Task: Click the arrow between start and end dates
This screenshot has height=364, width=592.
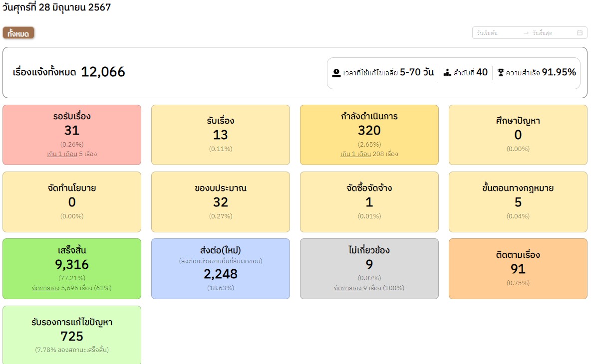Action: 526,33
